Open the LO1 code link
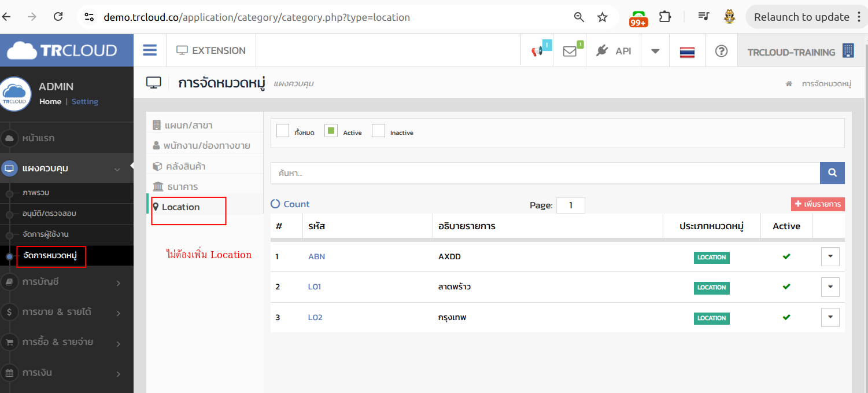Viewport: 868px width, 393px height. [315, 287]
